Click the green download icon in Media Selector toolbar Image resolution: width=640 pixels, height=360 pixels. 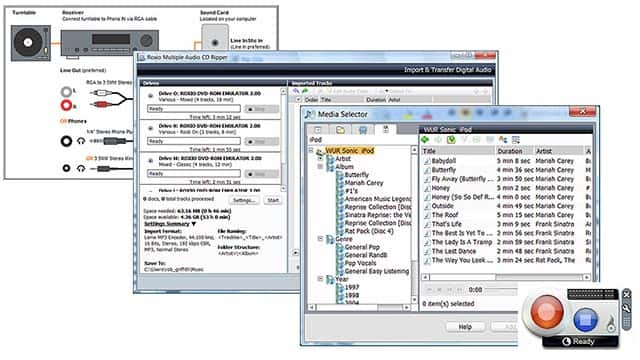[451, 140]
